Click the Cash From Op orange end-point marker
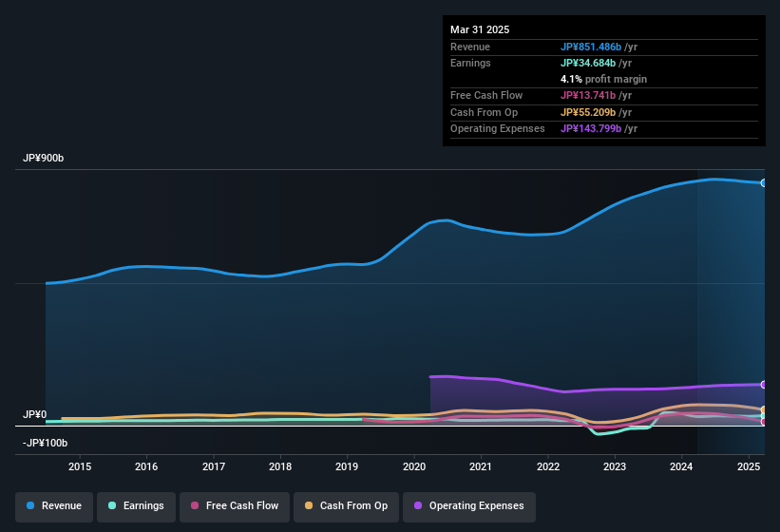The image size is (780, 532). [764, 410]
